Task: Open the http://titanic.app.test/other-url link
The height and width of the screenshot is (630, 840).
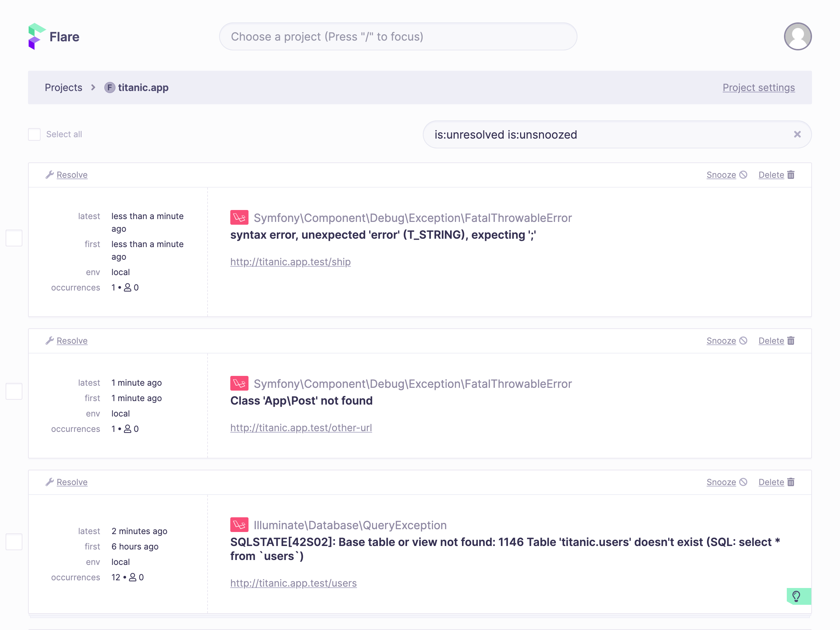Action: pos(301,428)
